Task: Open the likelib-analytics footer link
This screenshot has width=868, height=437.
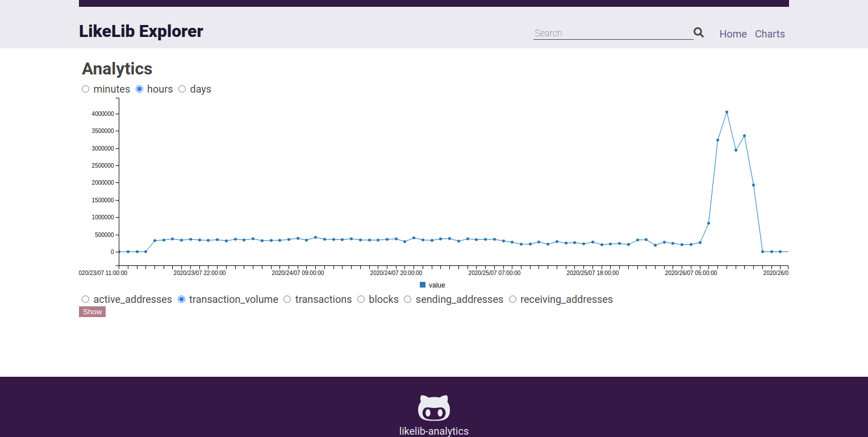Action: point(434,431)
